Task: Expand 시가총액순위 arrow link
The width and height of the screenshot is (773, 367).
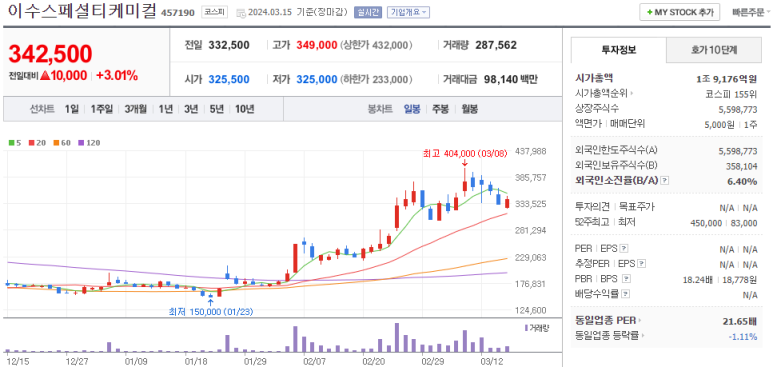Action: [x=605, y=93]
